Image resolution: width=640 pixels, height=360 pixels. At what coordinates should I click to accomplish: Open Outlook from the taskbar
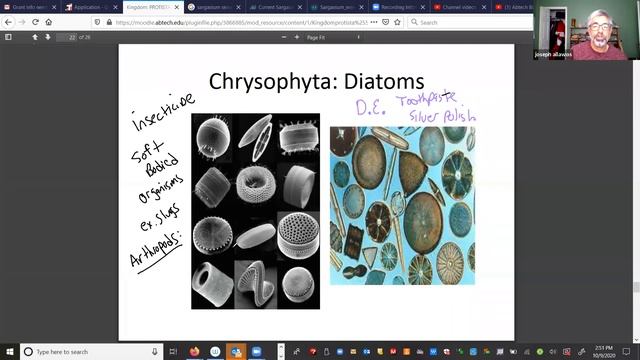pyautogui.click(x=236, y=351)
